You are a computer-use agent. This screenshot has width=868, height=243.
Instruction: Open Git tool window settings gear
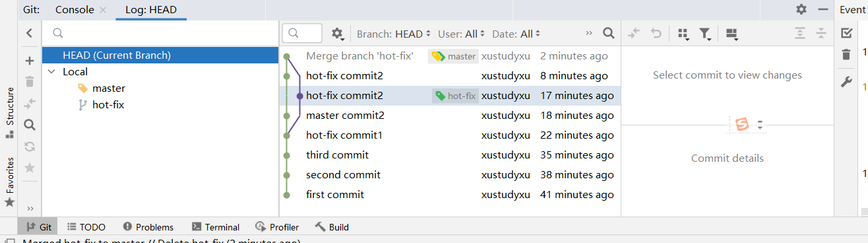click(801, 9)
